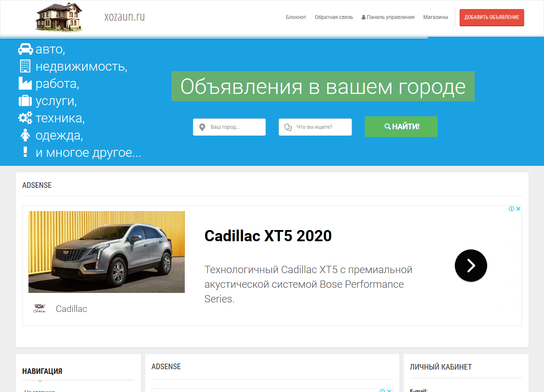Image resolution: width=544 pixels, height=392 pixels.
Task: Close the Cadillac ad with X icon
Action: [x=519, y=209]
